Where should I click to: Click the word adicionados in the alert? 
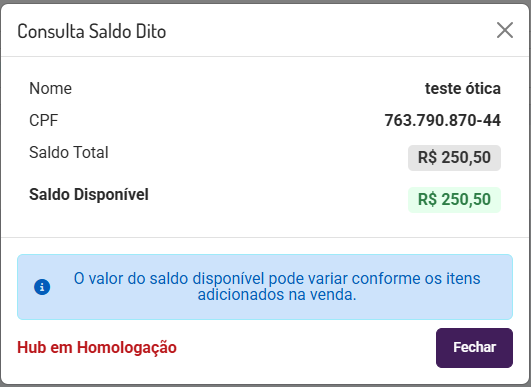[x=241, y=295]
